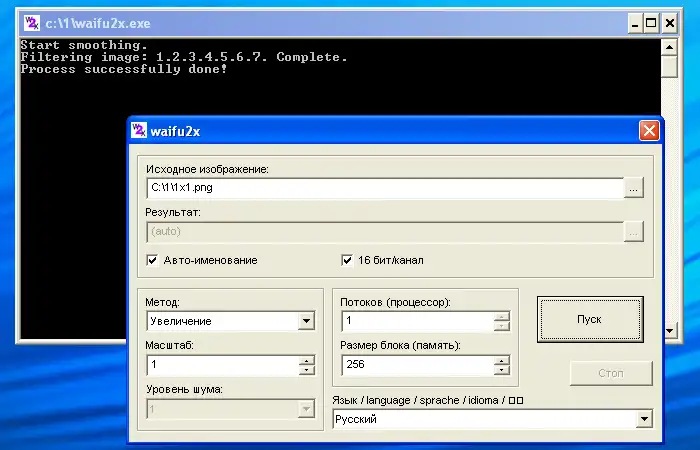Open the Метод dropdown showing Увеличение
Screen dimensions: 700x450
[x=306, y=321]
